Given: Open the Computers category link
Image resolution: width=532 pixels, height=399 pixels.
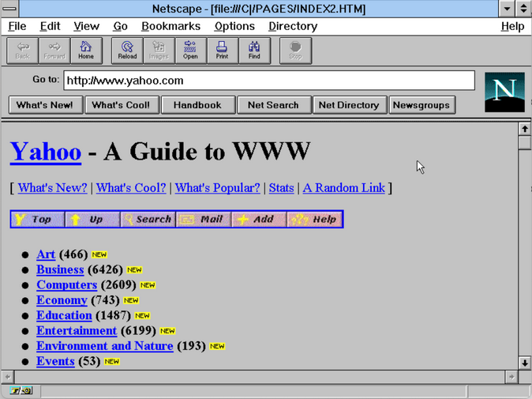Looking at the screenshot, I should point(66,284).
